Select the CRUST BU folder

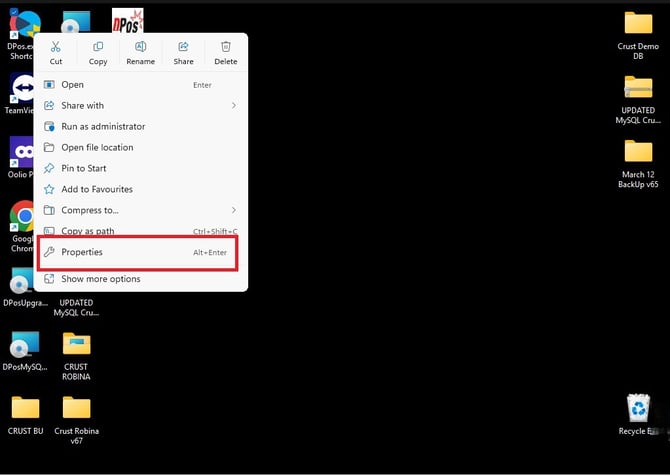tap(25, 408)
